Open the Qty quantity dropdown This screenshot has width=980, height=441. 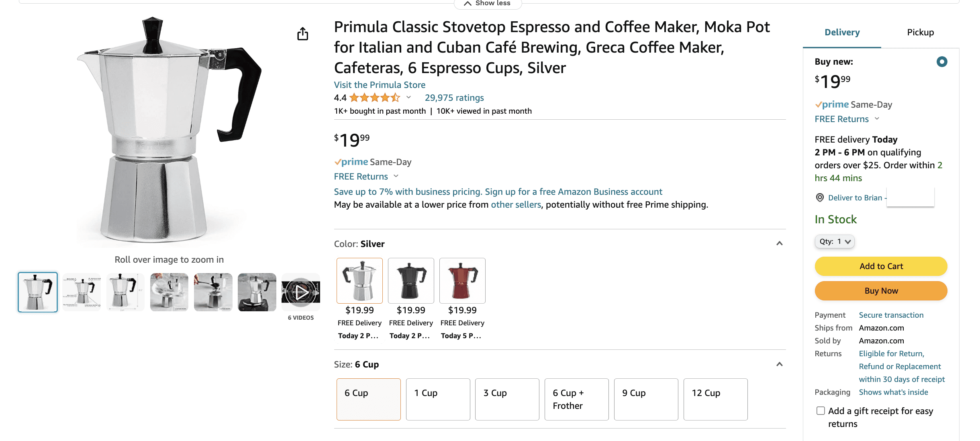coord(834,241)
